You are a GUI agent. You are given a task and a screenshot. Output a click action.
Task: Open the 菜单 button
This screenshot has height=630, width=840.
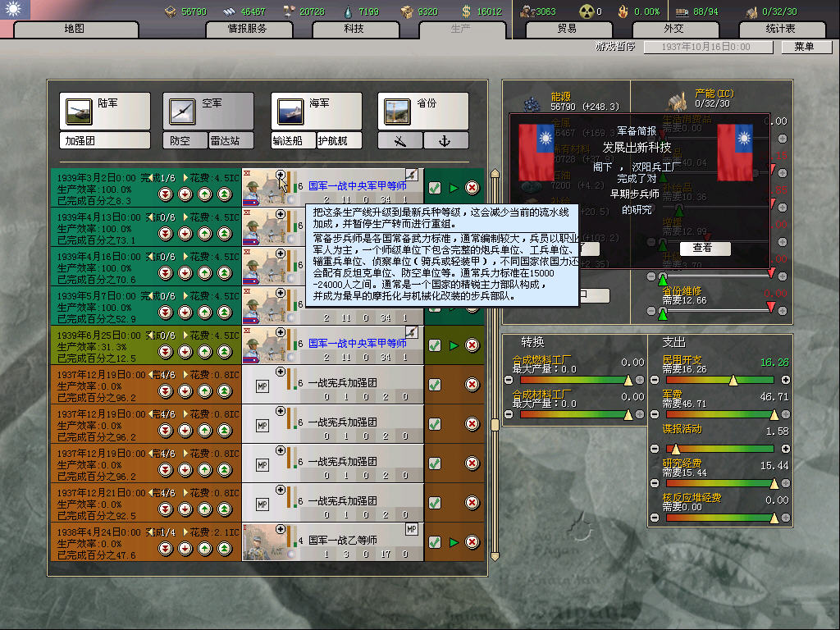coord(806,47)
